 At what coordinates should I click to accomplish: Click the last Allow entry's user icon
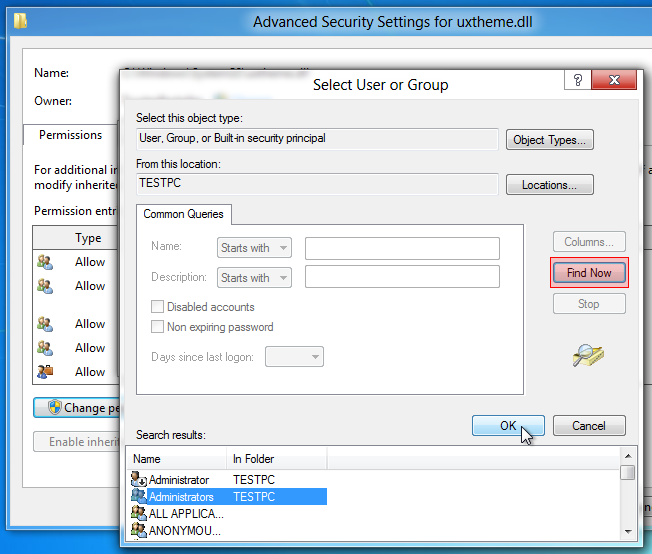[45, 371]
